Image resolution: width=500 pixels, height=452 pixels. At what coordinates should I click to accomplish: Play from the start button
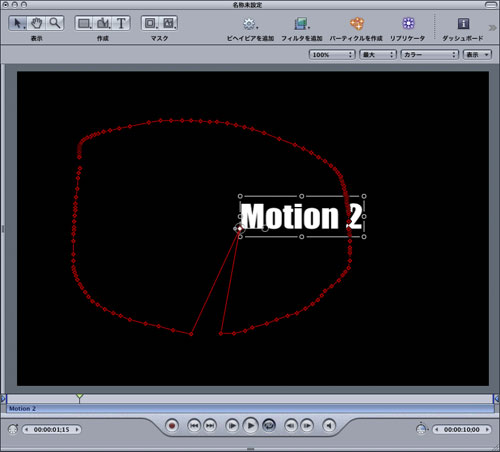[x=232, y=426]
